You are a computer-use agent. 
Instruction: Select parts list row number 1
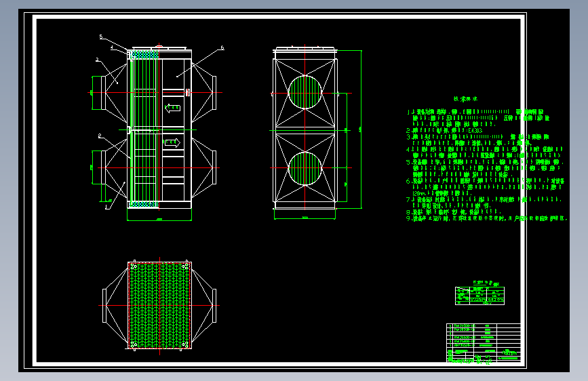pos(484,345)
